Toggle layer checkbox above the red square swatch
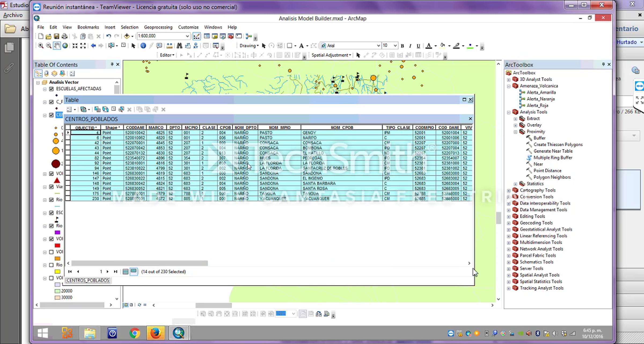The image size is (644, 344). [x=52, y=239]
